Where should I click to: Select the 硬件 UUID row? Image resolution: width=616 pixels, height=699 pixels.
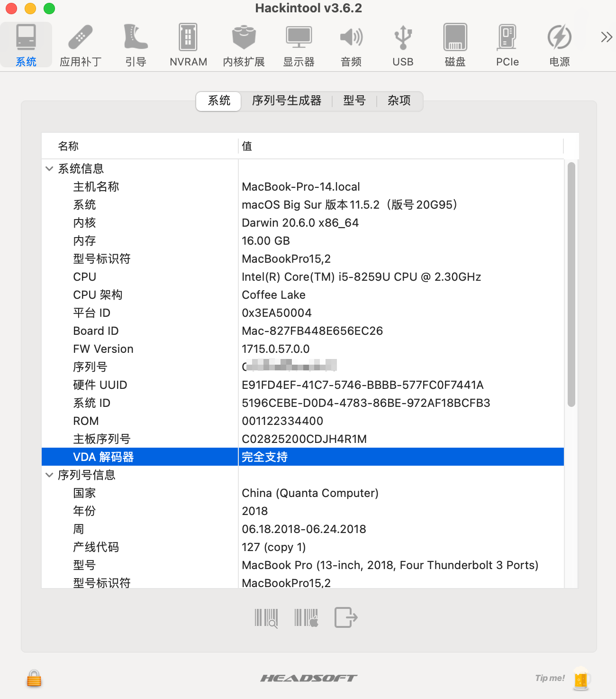point(303,385)
